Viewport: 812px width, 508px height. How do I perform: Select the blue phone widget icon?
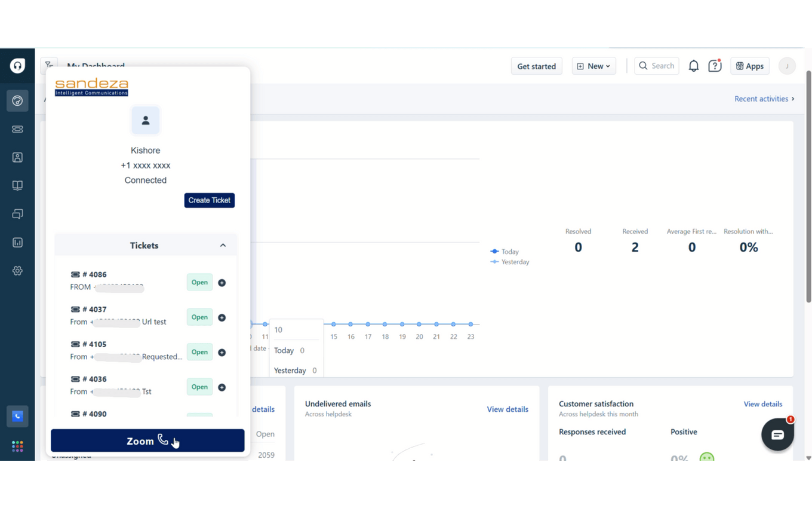point(17,416)
